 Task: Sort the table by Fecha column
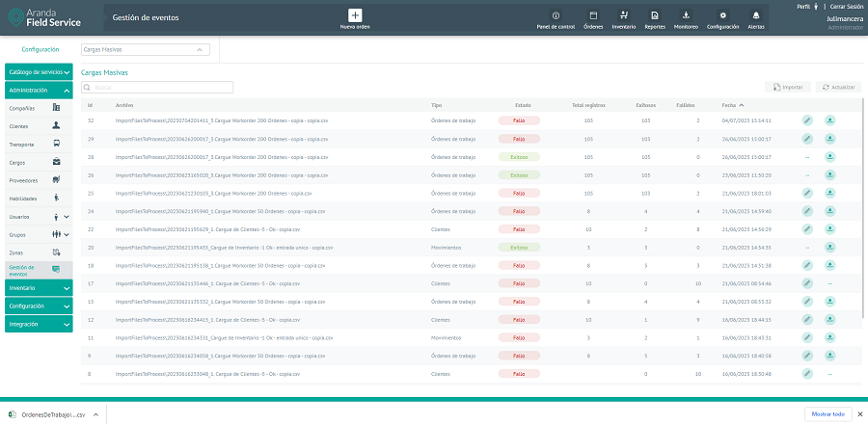(x=733, y=105)
